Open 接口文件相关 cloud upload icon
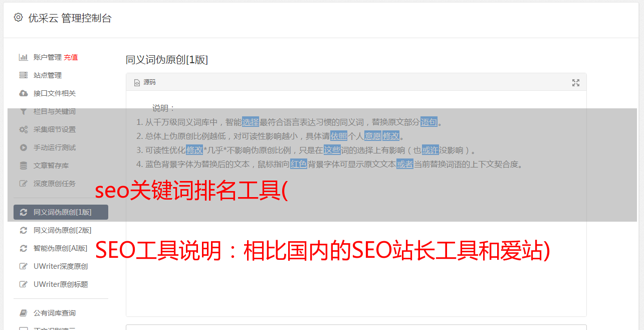This screenshot has width=644, height=330. [23, 93]
